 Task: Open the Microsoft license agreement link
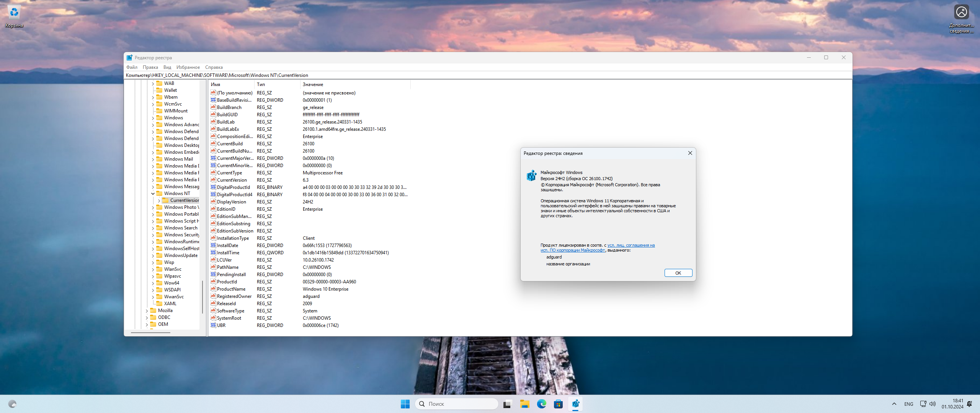[630, 246]
